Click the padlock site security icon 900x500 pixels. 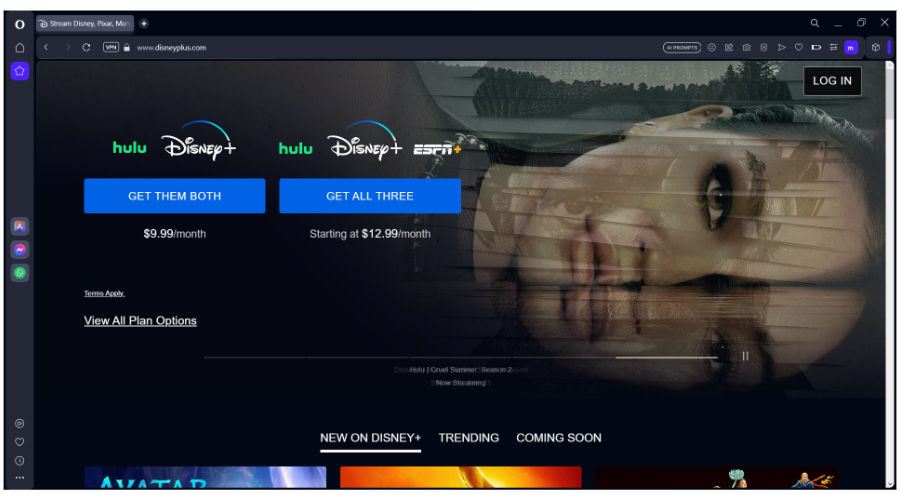click(x=127, y=48)
